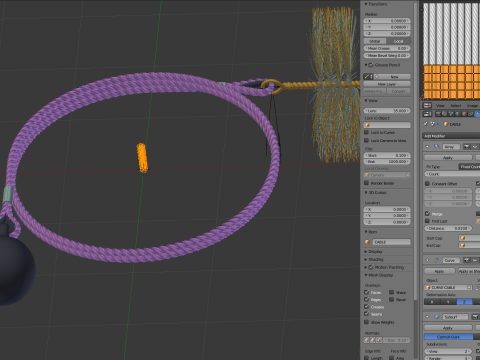Toggle Array modifier viewport display icon
Screen dimensions: 480x360
[475, 146]
